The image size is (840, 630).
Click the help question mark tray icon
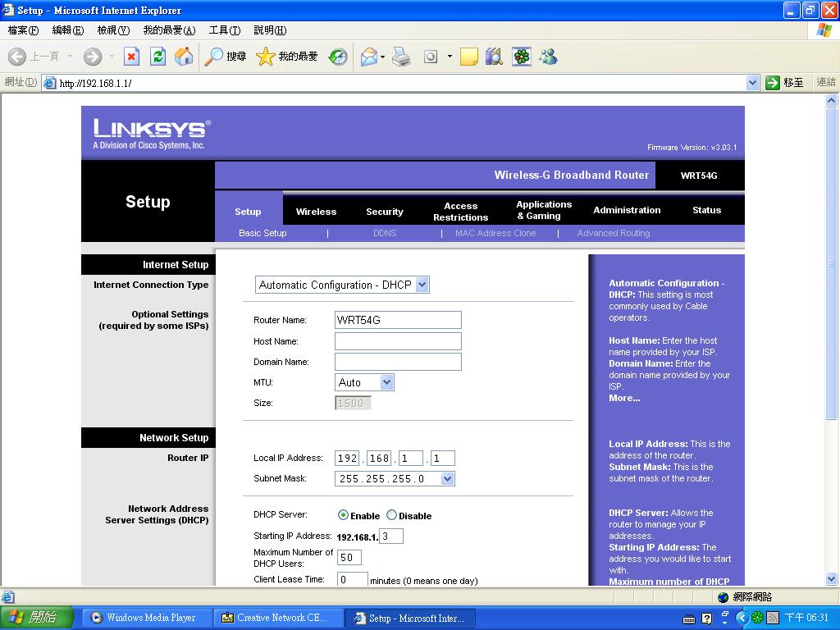pyautogui.click(x=707, y=619)
